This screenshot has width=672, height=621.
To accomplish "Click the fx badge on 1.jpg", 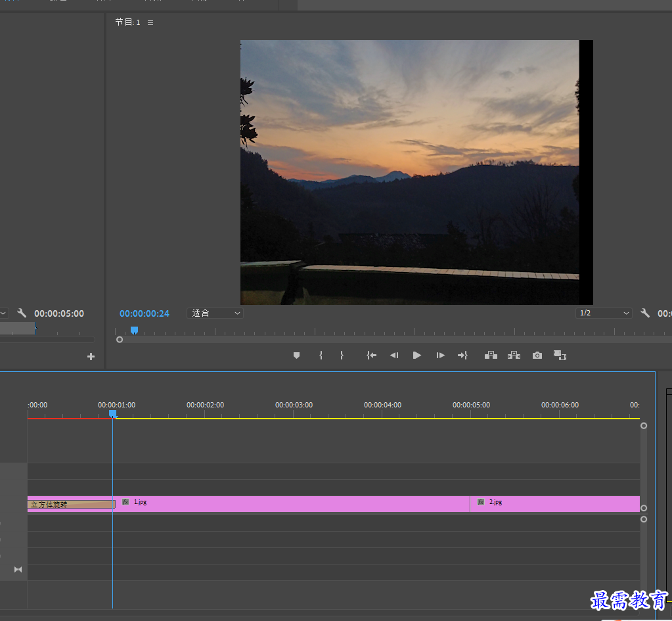I will (x=125, y=502).
